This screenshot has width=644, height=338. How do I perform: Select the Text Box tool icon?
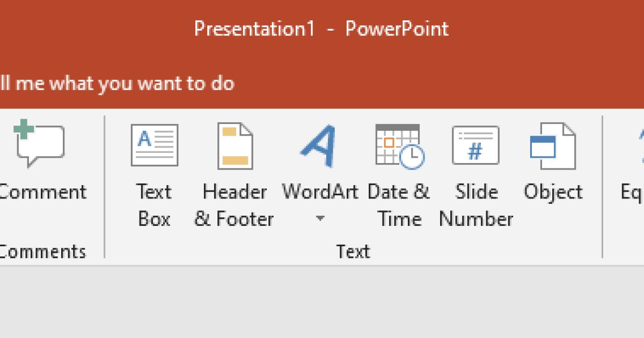[x=154, y=146]
